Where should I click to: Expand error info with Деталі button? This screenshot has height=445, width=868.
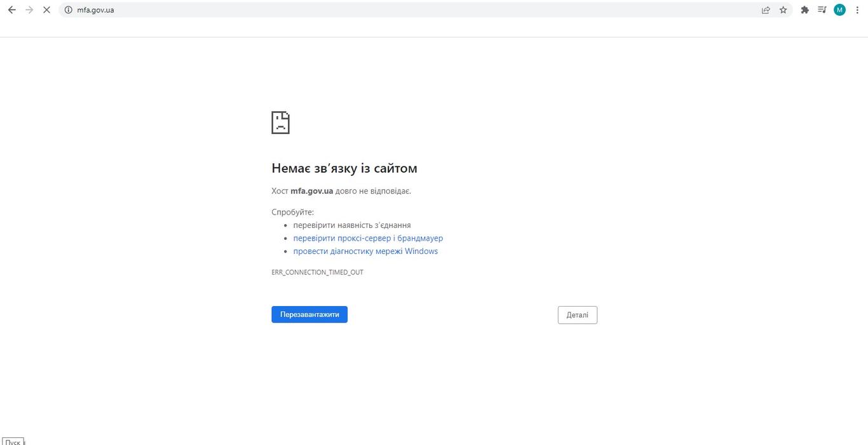[x=577, y=315]
